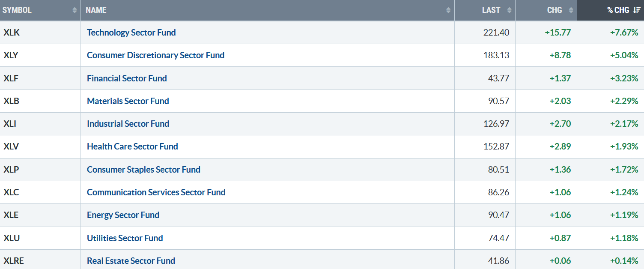Click change value +2.03

[x=560, y=101]
